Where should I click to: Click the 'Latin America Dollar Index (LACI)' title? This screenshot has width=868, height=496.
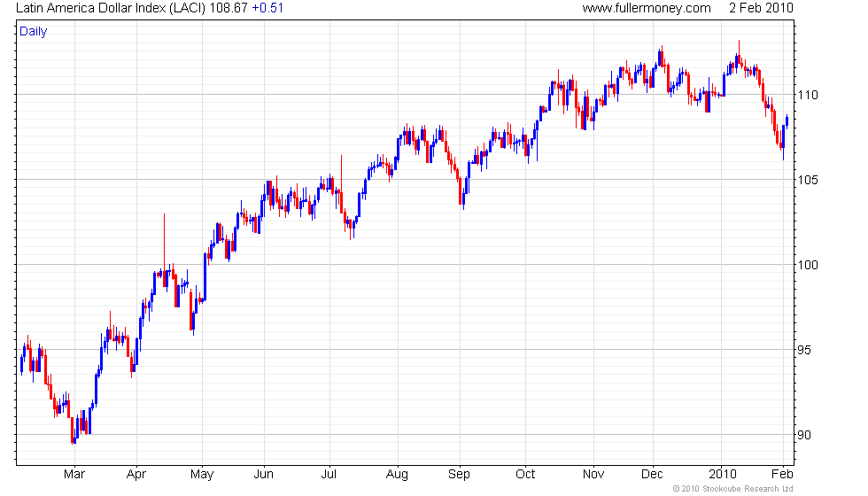click(111, 8)
